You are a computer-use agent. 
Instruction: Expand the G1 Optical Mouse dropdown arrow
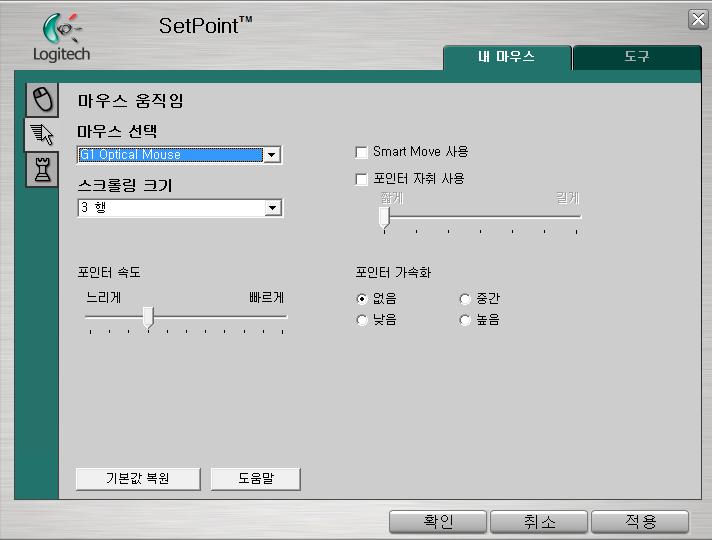point(272,155)
